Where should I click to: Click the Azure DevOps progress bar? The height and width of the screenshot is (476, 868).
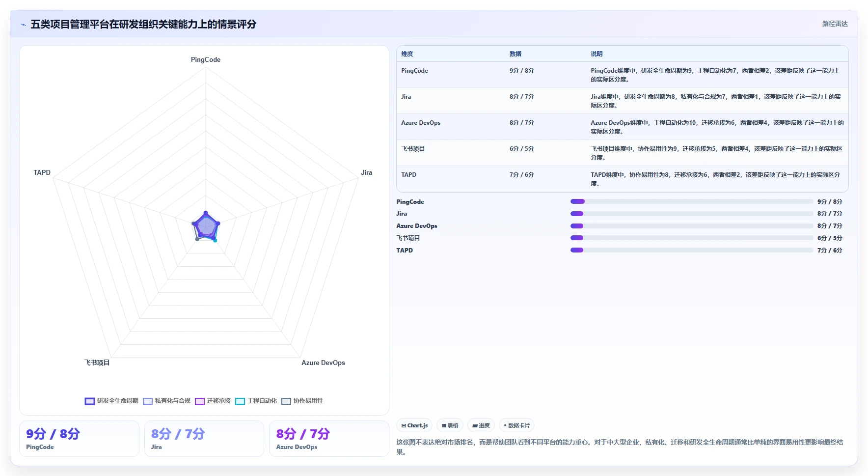click(692, 226)
